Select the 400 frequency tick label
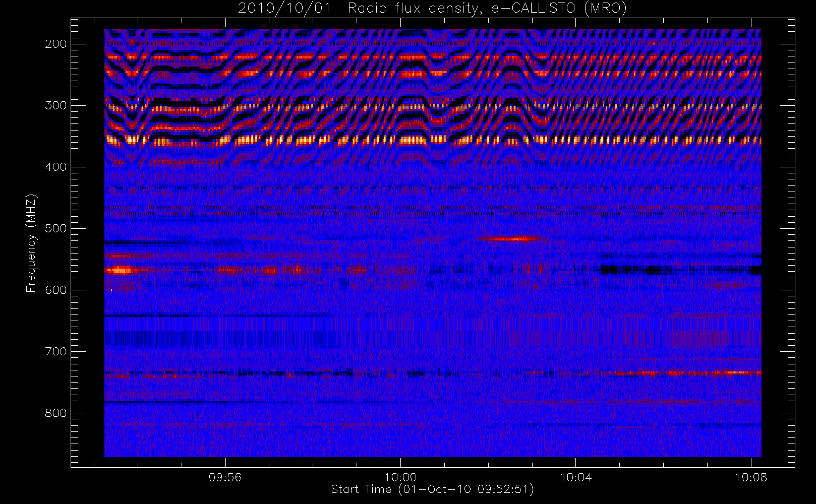Viewport: 816px width, 504px height. click(56, 167)
